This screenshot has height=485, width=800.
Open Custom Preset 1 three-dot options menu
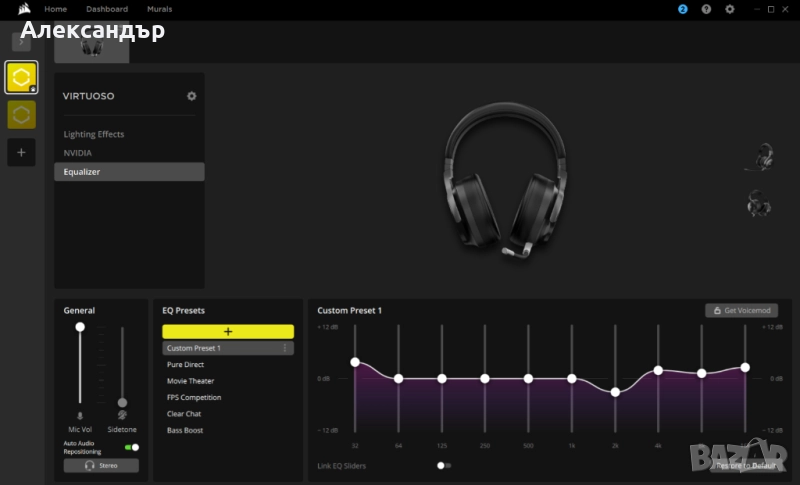pos(285,348)
